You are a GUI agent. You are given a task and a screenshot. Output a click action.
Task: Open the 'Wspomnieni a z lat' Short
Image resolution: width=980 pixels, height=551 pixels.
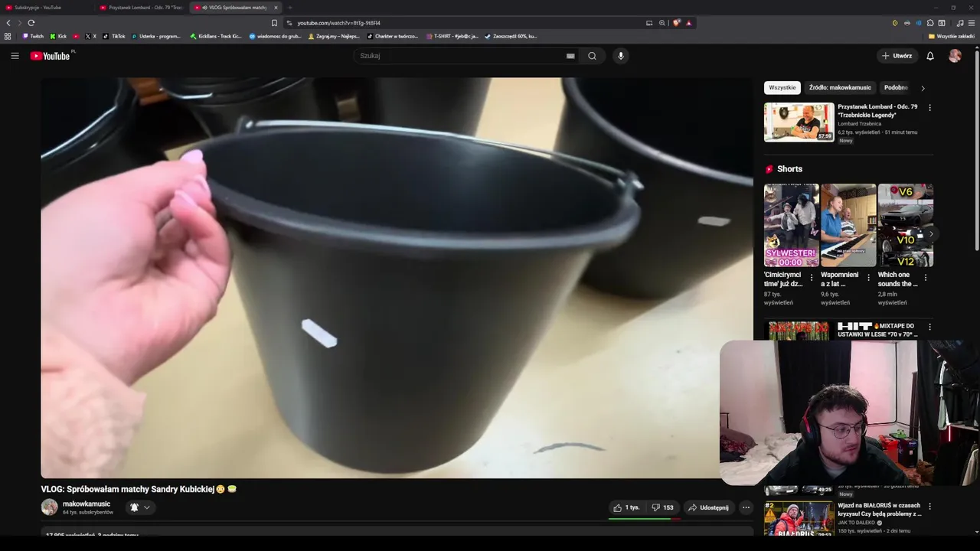[848, 225]
